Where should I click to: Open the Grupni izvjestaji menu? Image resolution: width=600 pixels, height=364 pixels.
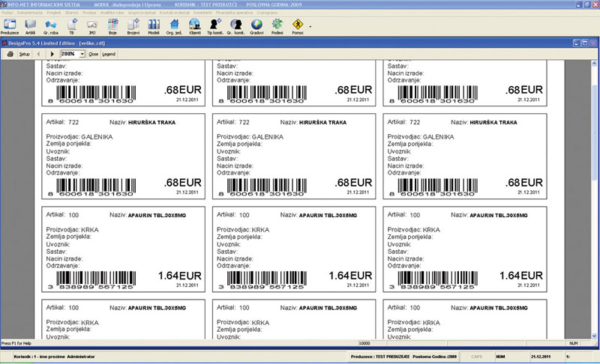point(142,13)
